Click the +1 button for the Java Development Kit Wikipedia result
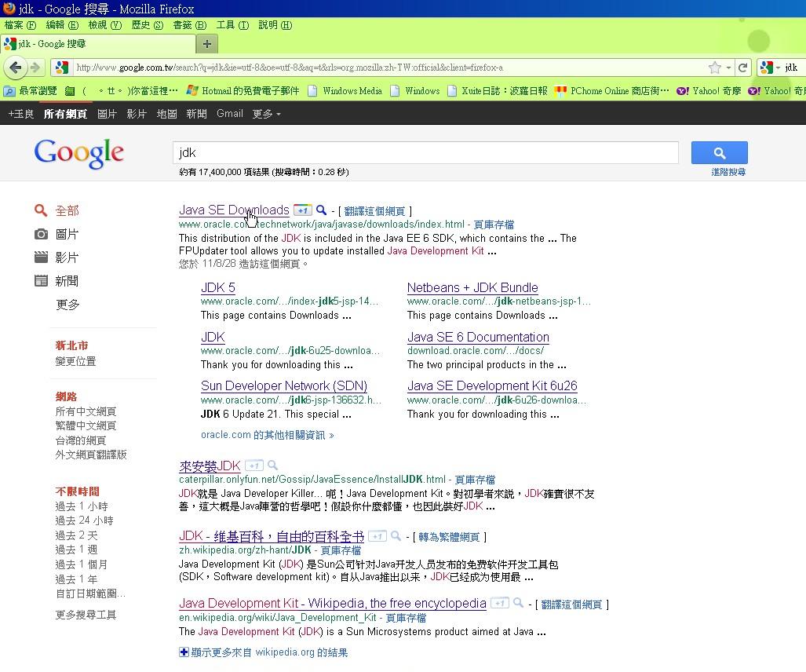The width and height of the screenshot is (806, 672). point(500,603)
